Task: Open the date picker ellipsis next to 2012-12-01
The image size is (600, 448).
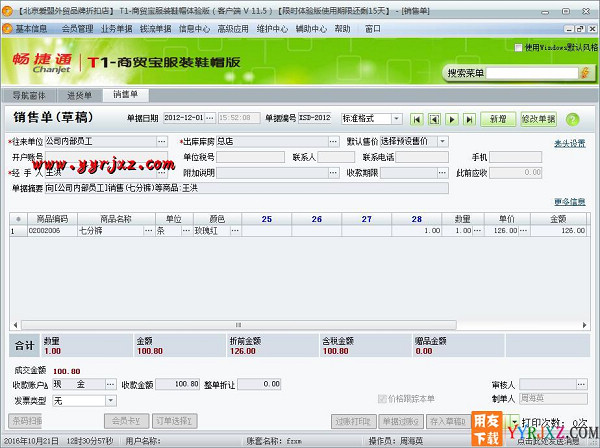Action: (210, 118)
